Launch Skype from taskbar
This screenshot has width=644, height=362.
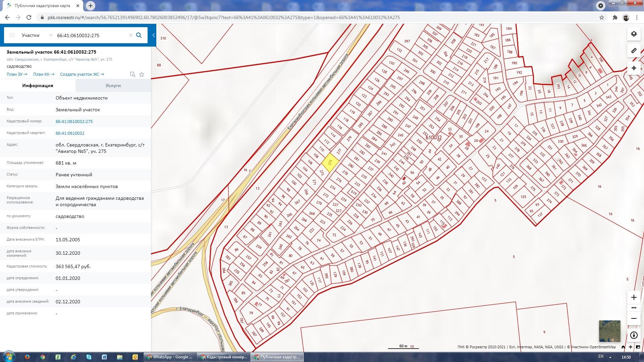point(89,357)
